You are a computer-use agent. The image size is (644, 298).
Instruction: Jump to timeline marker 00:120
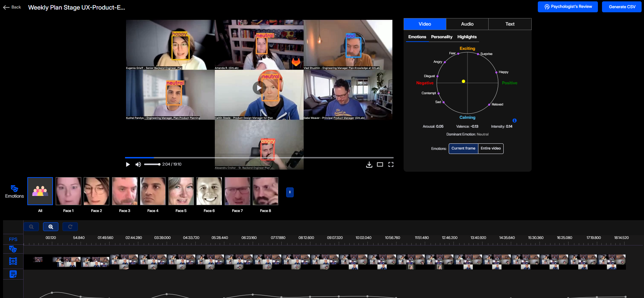[x=51, y=238]
